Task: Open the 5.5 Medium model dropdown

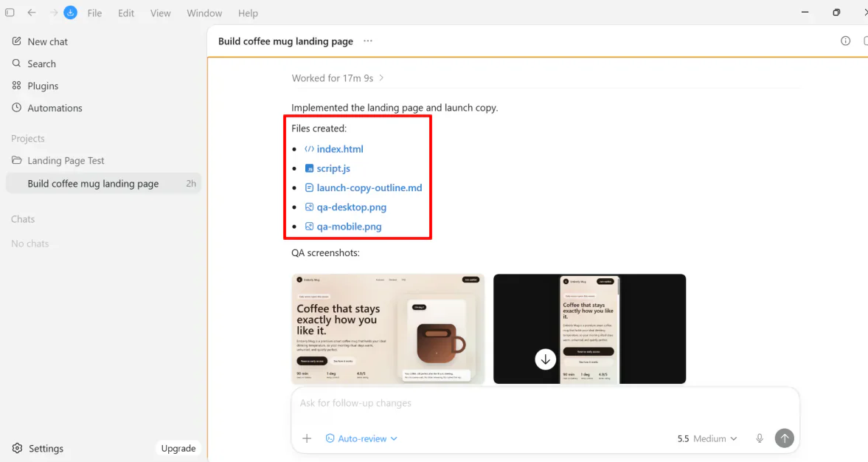Action: coord(707,438)
